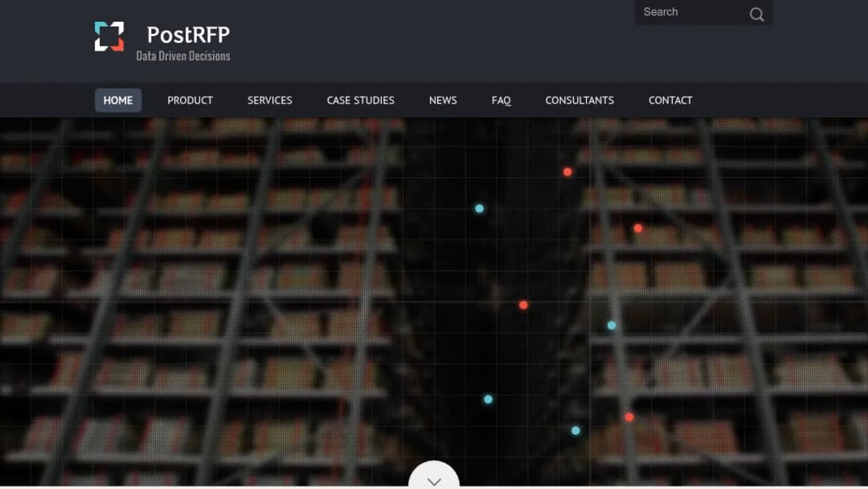Viewport: 868px width, 489px height.
Task: Click the search magnifier icon
Action: click(756, 14)
